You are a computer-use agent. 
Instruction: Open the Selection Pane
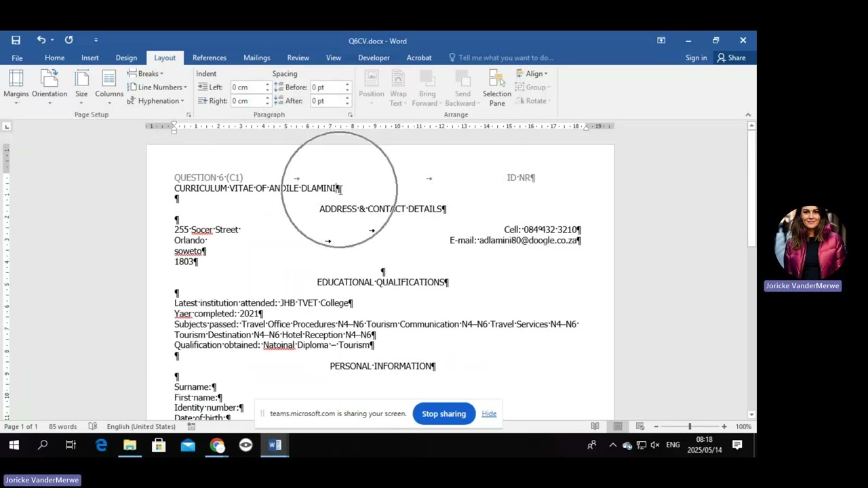coord(497,88)
